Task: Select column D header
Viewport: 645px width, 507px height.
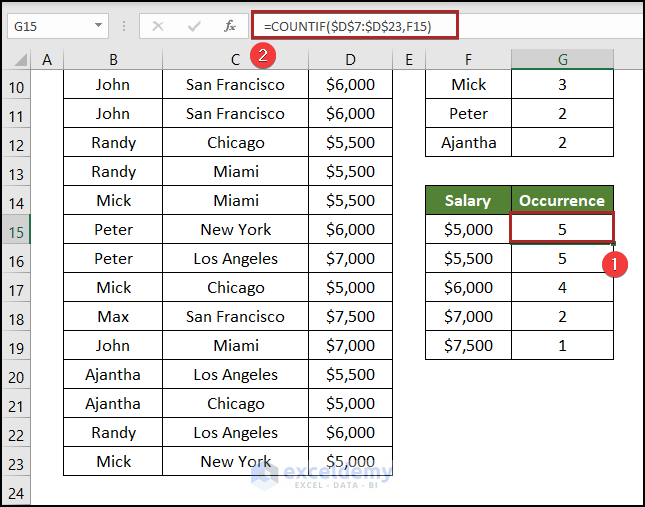Action: pyautogui.click(x=350, y=61)
